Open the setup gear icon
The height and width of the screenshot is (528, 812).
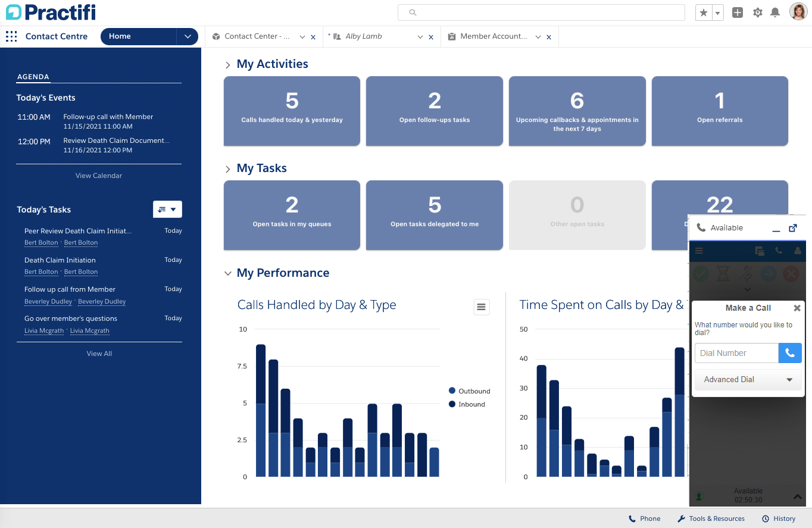(757, 13)
